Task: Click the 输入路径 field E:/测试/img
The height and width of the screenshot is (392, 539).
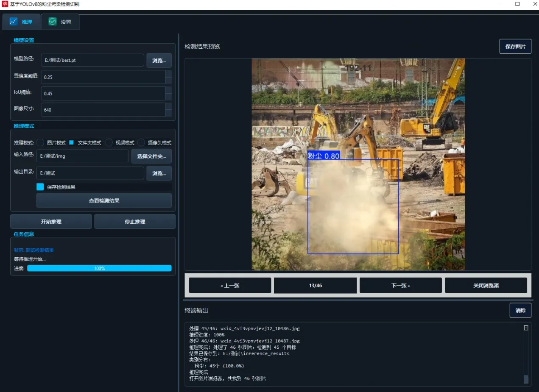Action: tap(82, 156)
